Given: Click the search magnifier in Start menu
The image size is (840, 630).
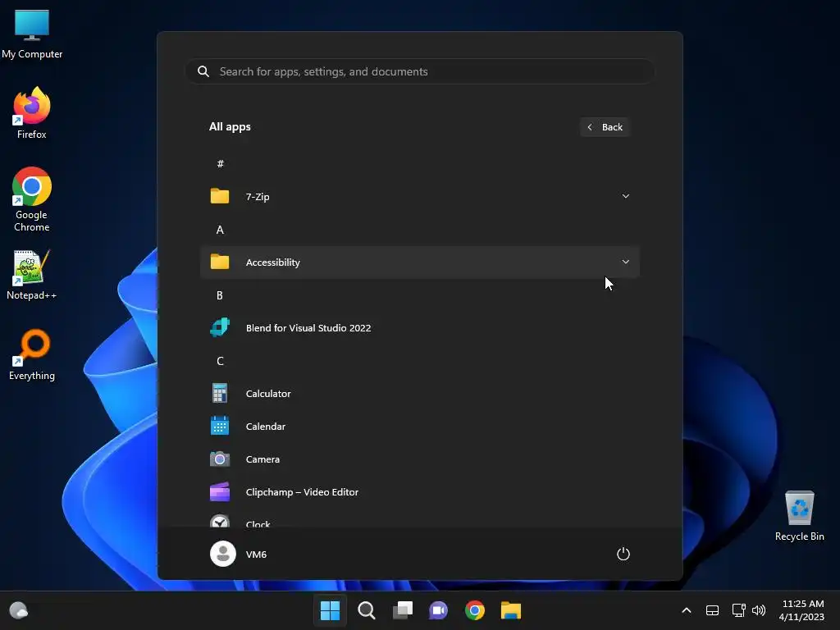Looking at the screenshot, I should 203,71.
